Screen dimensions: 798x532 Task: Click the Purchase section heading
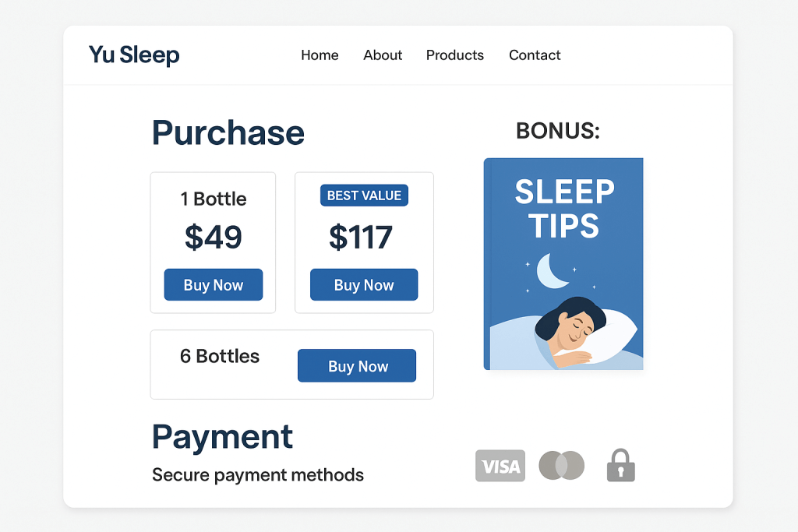[228, 133]
